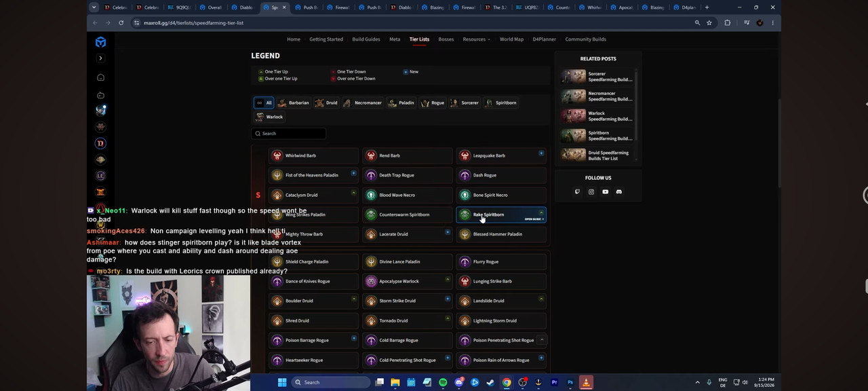Open the Bone Spirit Necro build
868x391 pixels.
[501, 195]
